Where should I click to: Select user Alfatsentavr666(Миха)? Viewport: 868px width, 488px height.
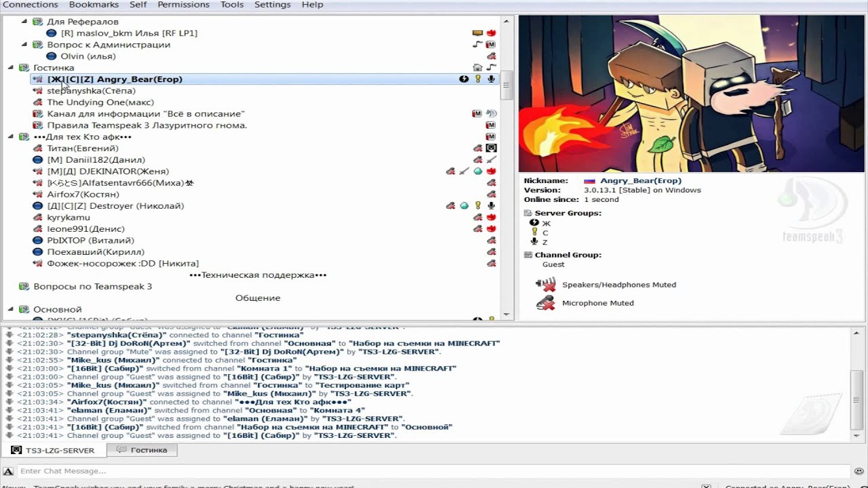[x=120, y=183]
